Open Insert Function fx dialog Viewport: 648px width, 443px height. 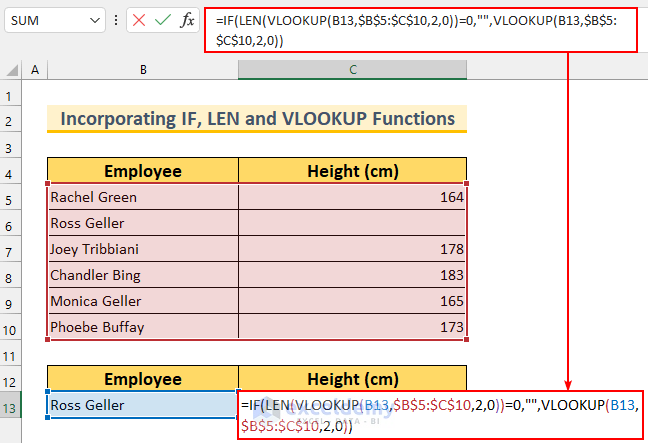pyautogui.click(x=187, y=20)
